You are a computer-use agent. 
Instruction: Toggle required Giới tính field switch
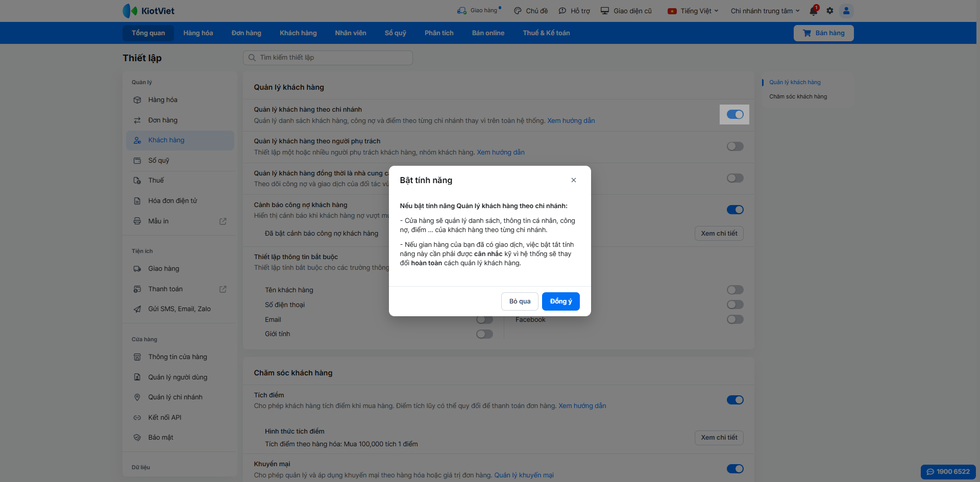coord(484,334)
